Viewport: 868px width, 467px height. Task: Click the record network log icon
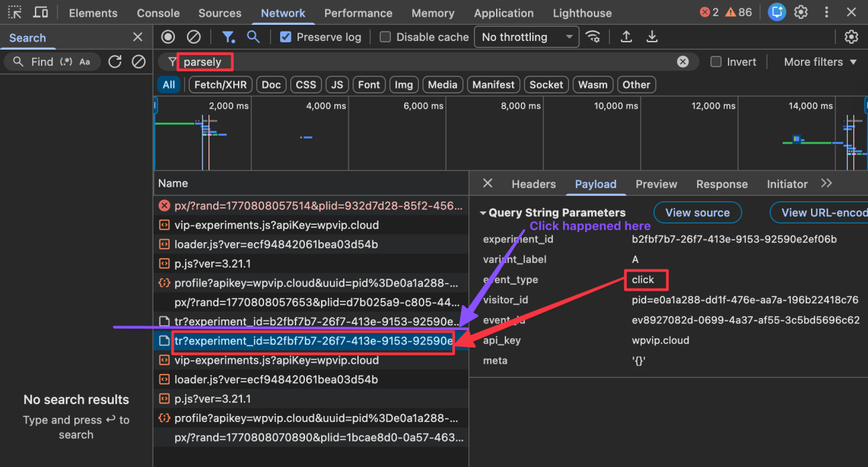(168, 37)
